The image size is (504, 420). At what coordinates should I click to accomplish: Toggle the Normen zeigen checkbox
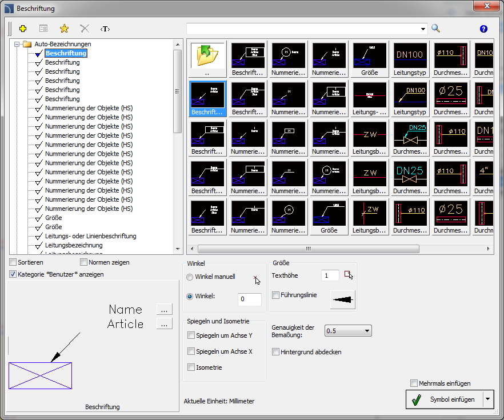[84, 262]
